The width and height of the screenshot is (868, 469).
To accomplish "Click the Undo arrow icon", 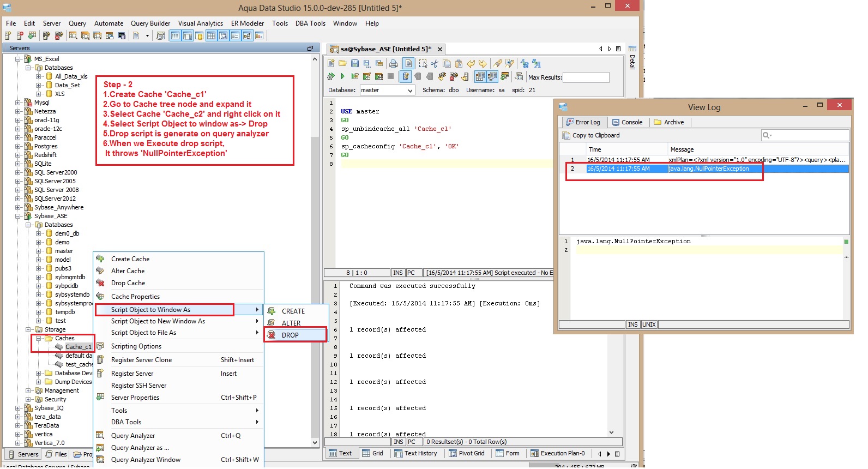I will click(x=471, y=63).
